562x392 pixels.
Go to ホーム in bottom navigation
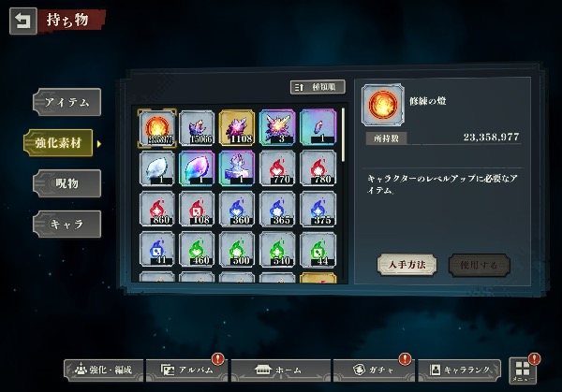tap(281, 370)
